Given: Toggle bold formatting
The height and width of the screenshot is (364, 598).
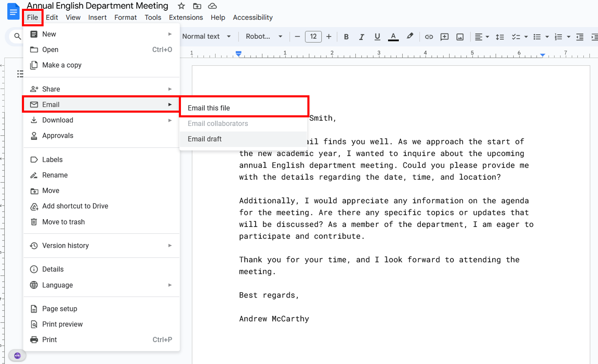Looking at the screenshot, I should coord(346,37).
